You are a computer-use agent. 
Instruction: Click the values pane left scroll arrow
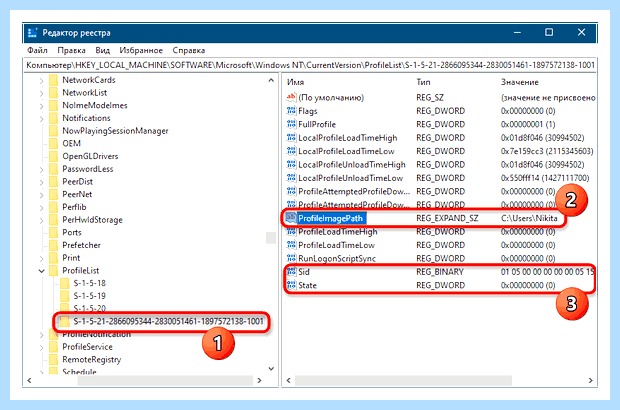[289, 380]
